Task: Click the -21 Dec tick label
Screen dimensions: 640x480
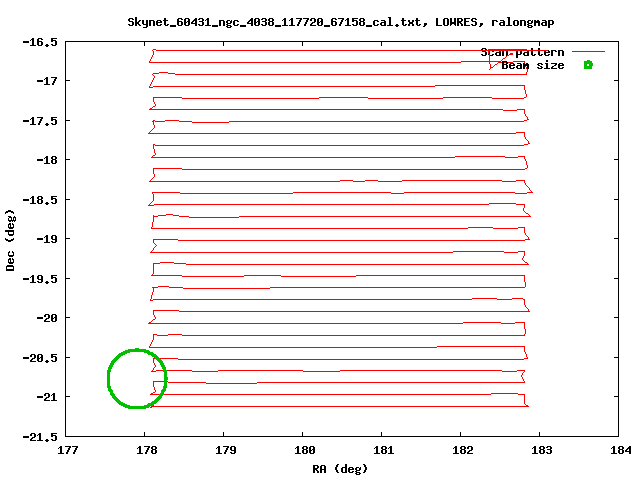Action: [47, 397]
